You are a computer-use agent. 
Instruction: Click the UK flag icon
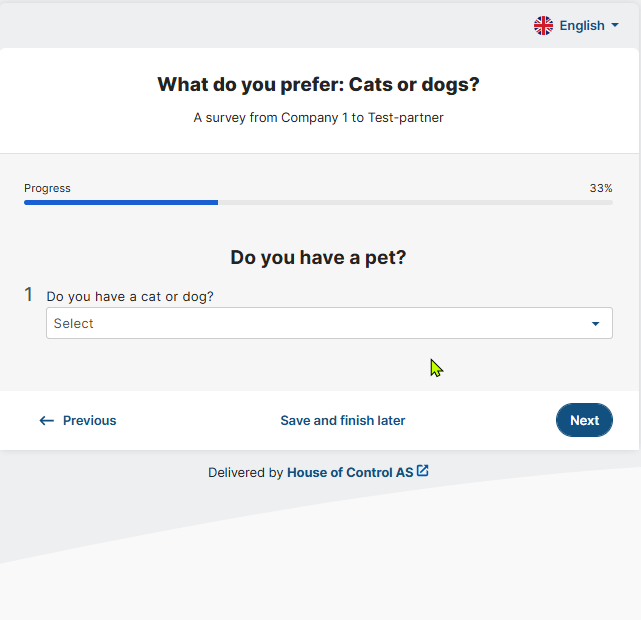[543, 26]
